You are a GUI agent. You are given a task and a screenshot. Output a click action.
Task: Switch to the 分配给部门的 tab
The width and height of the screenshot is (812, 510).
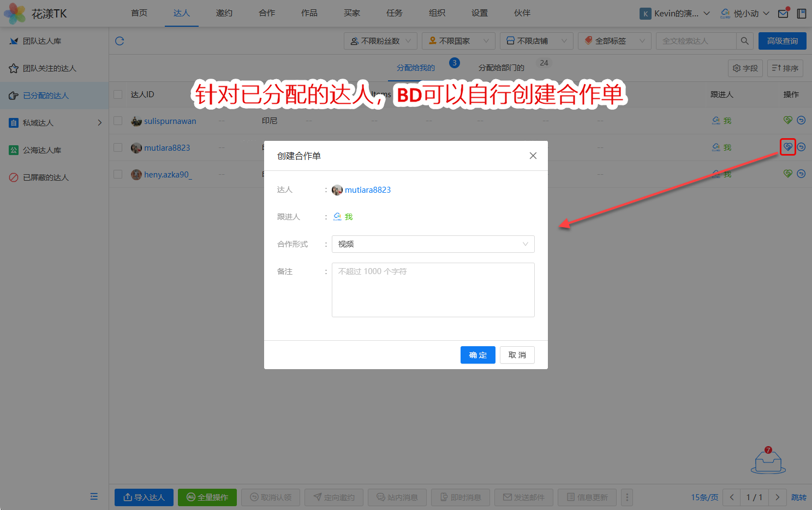tap(501, 68)
